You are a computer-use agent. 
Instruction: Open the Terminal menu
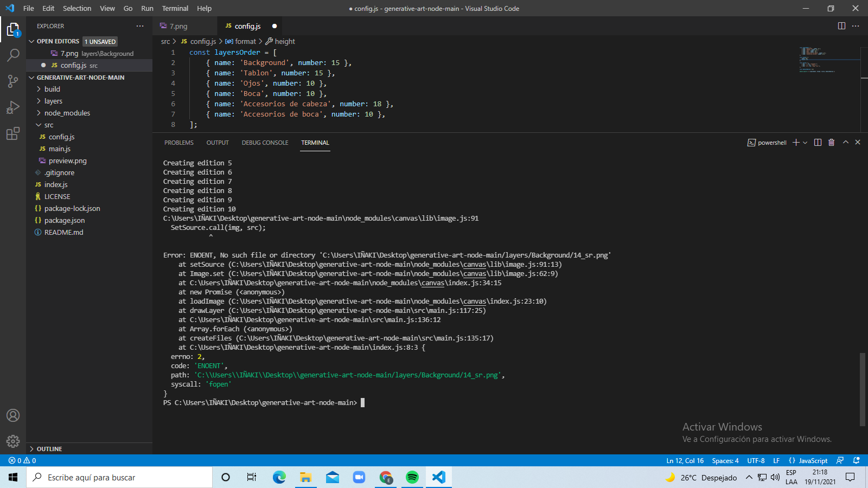(x=175, y=8)
